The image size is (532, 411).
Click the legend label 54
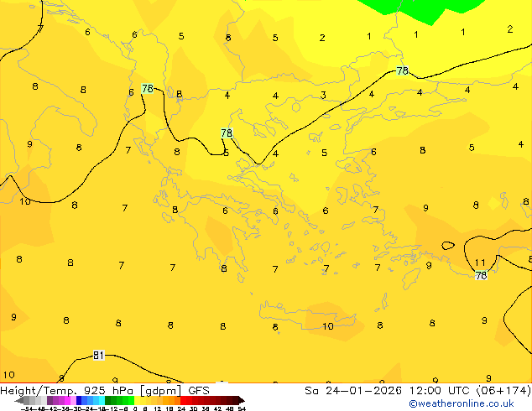242,408
